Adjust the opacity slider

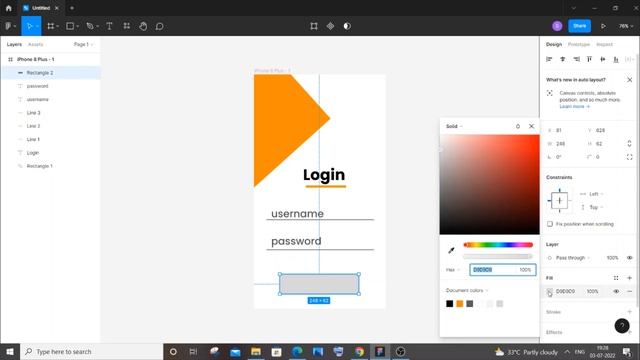498,256
